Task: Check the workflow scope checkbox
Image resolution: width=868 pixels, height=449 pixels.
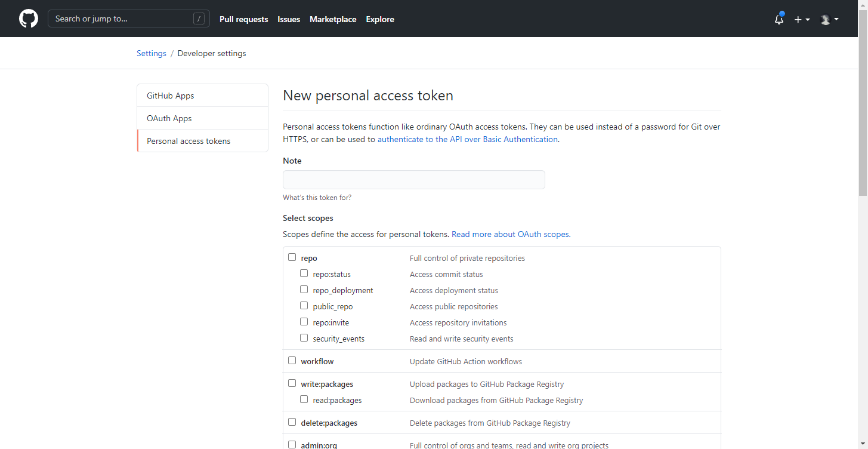Action: [x=292, y=361]
